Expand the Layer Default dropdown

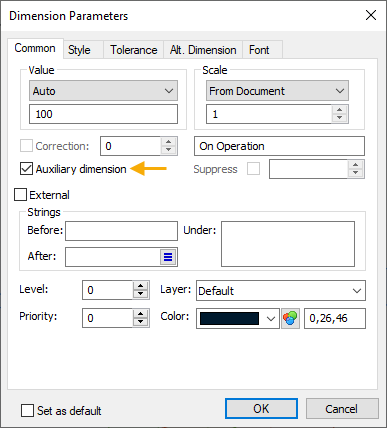281,291
